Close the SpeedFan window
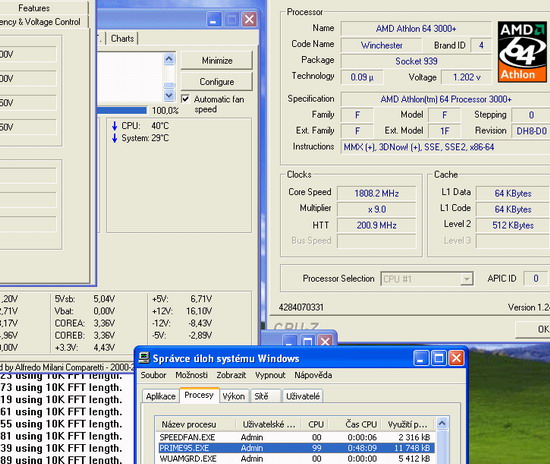Screen dimensions: 550x464 [249, 19]
